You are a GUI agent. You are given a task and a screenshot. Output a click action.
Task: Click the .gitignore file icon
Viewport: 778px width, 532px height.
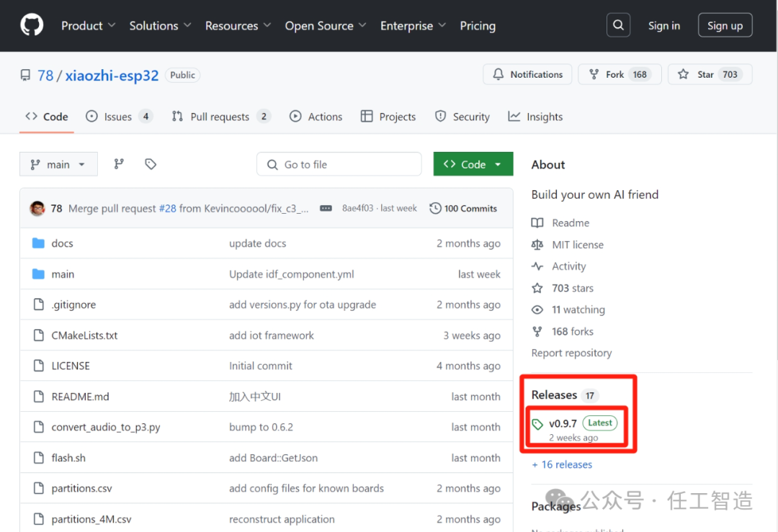(39, 304)
